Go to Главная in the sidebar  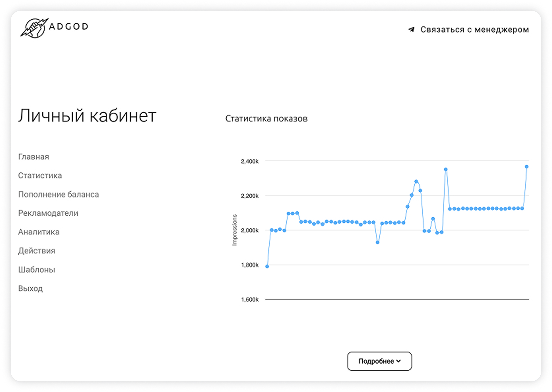(34, 157)
